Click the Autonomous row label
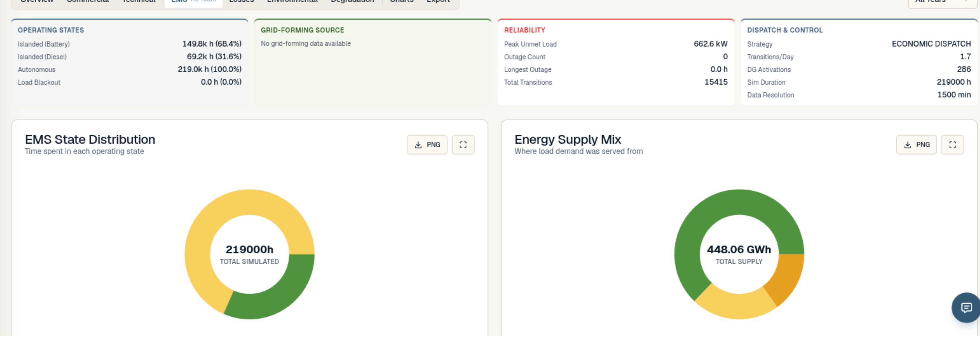The width and height of the screenshot is (980, 344). (x=37, y=70)
